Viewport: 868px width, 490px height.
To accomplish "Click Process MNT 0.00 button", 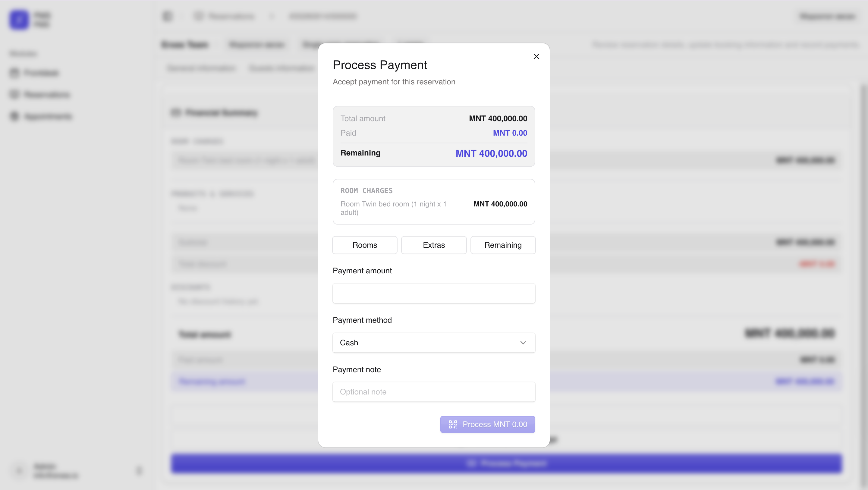I will point(488,424).
